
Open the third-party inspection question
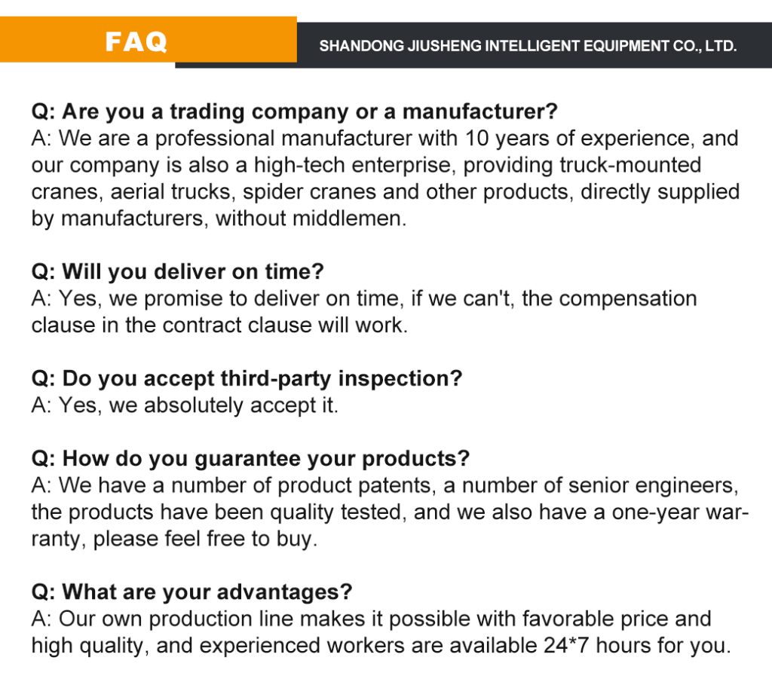coord(246,378)
